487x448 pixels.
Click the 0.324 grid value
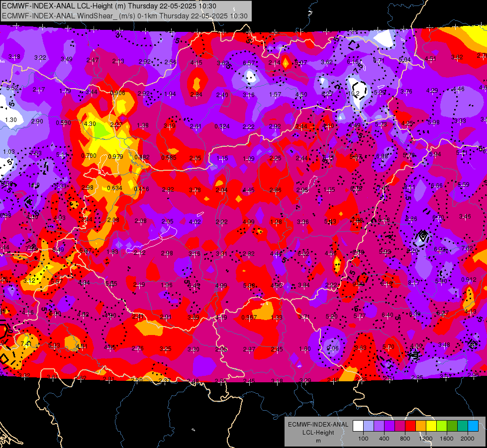click(222, 126)
